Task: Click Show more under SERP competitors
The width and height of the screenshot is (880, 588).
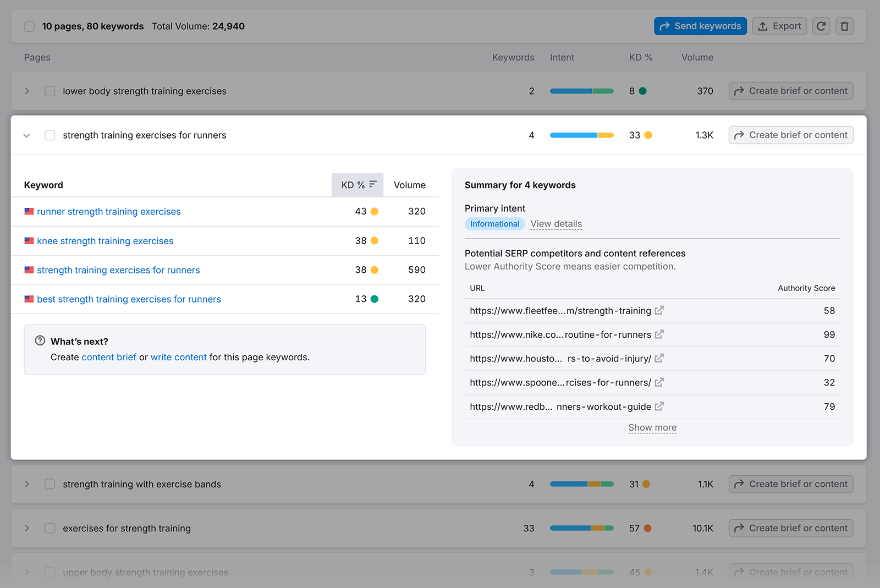Action: coord(652,427)
